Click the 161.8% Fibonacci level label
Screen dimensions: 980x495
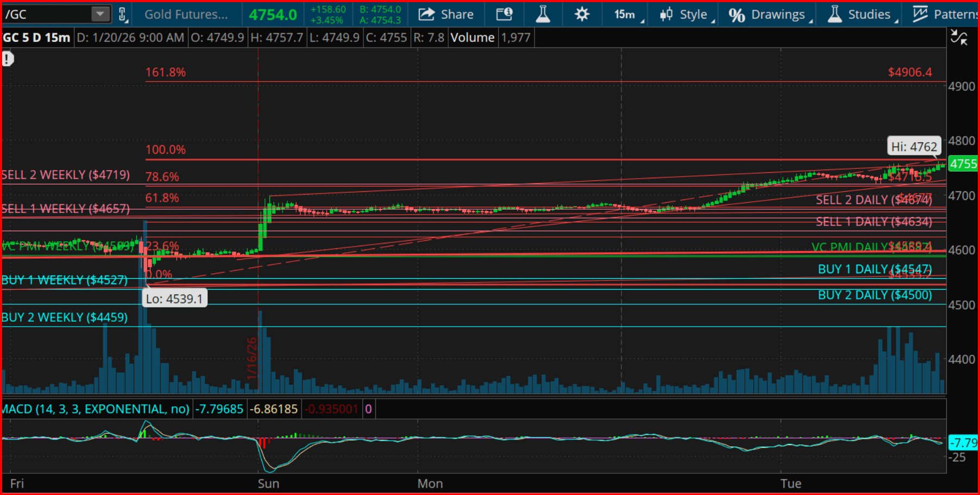tap(166, 72)
